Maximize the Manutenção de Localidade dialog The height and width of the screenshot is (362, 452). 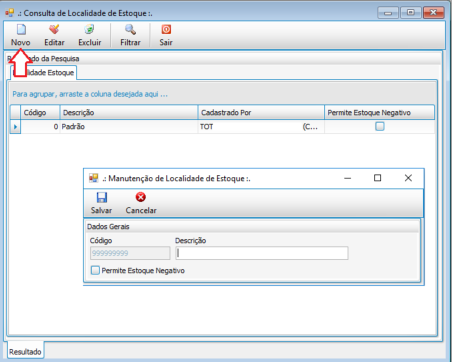point(377,178)
